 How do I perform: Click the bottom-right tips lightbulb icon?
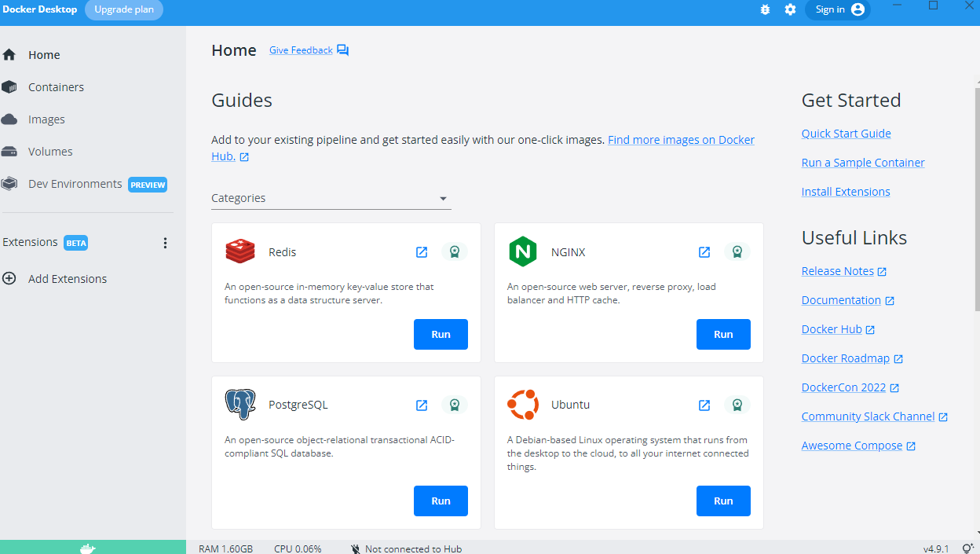click(967, 548)
